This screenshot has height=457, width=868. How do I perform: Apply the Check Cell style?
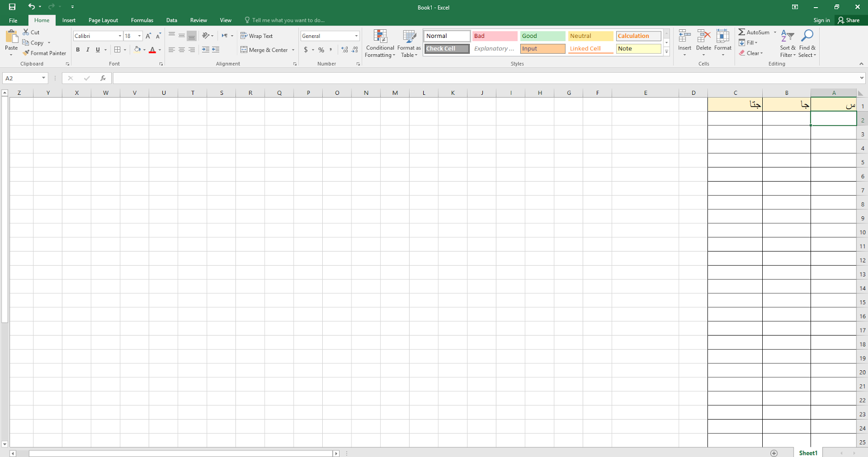[x=447, y=49]
